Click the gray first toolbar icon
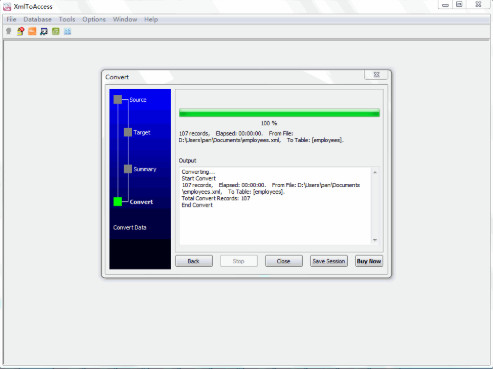The image size is (493, 369). 9,31
